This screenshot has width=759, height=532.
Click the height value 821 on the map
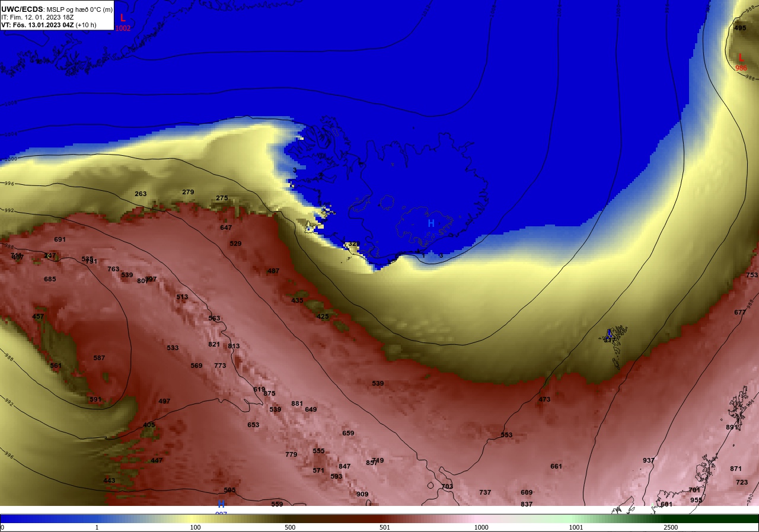[214, 345]
